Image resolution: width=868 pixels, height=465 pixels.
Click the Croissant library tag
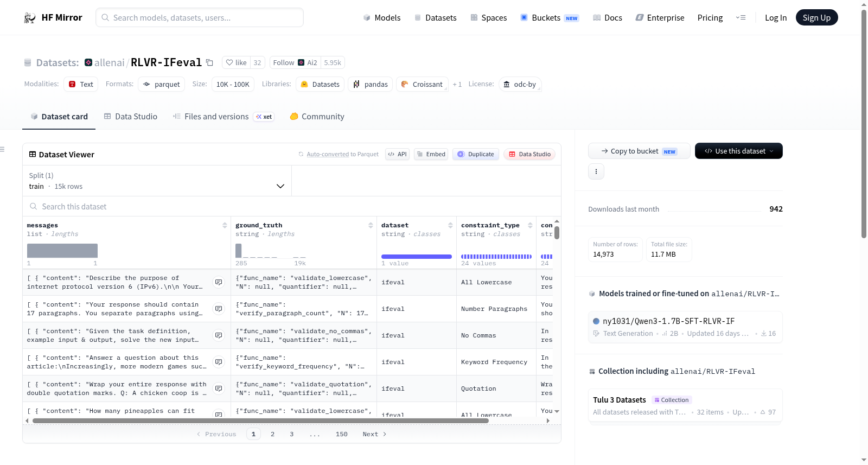[x=422, y=84]
